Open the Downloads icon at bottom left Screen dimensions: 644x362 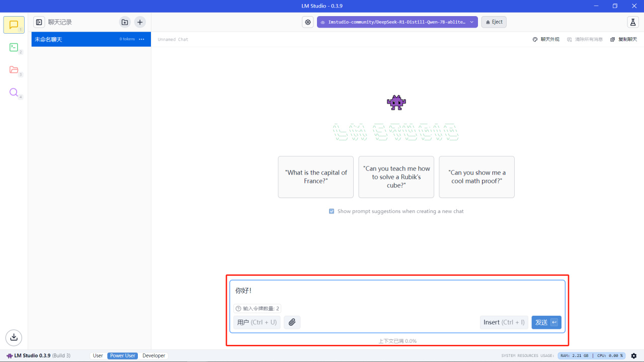(x=14, y=337)
